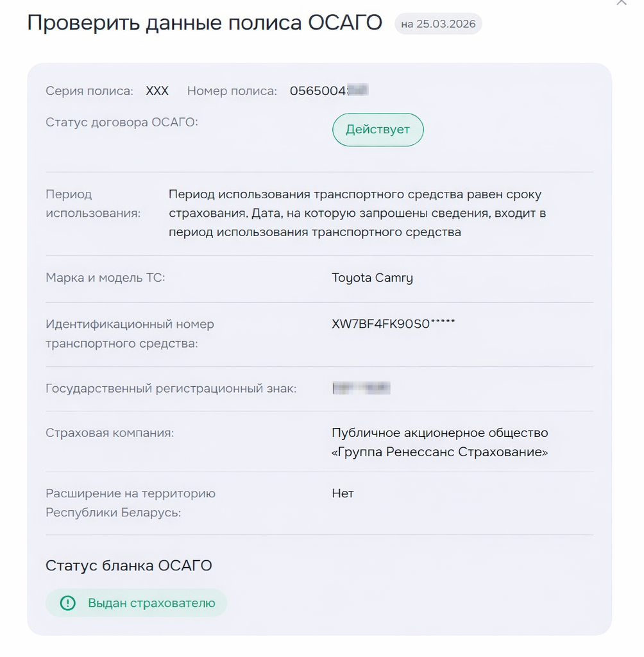Select the VIN XW7BF4FK90S0*****
The height and width of the screenshot is (657, 644).
393,323
